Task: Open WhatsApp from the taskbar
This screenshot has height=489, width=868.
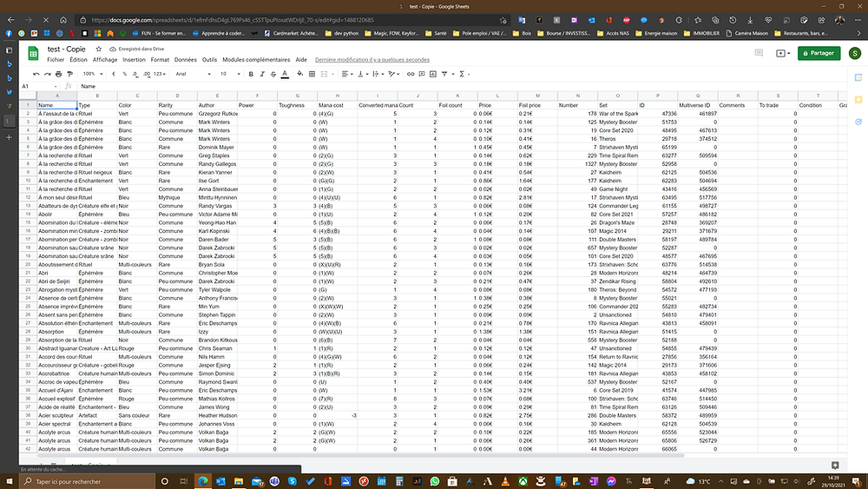Action: click(435, 481)
